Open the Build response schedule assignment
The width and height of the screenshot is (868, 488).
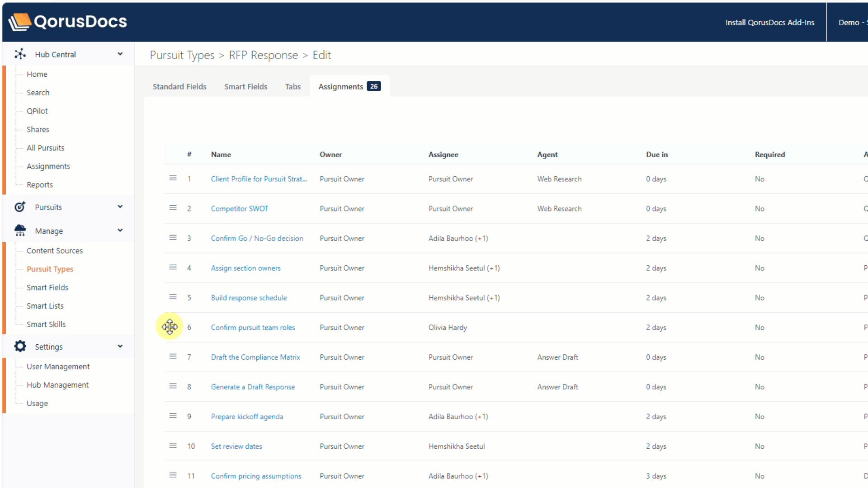[x=249, y=298]
